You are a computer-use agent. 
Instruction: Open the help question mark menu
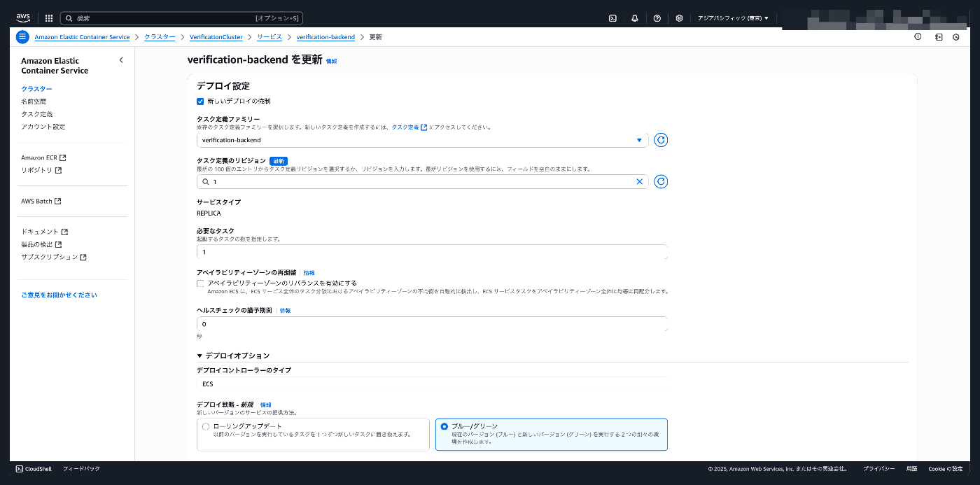(657, 18)
